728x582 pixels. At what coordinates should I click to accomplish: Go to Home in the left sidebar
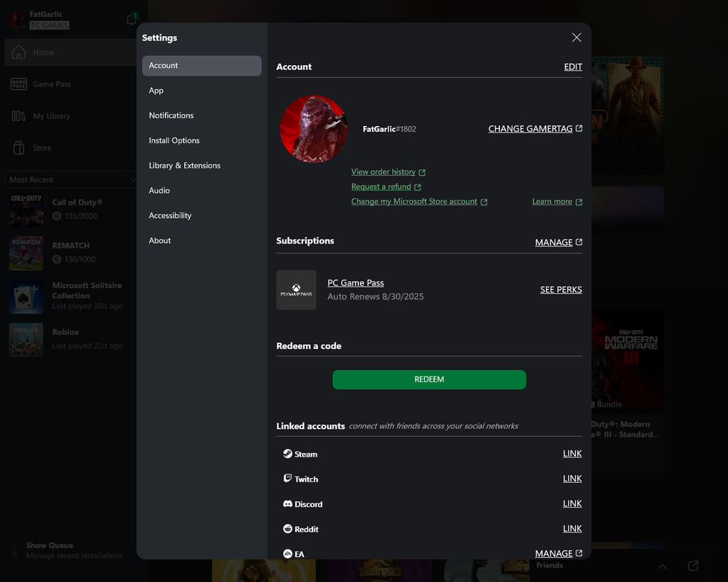[71, 52]
